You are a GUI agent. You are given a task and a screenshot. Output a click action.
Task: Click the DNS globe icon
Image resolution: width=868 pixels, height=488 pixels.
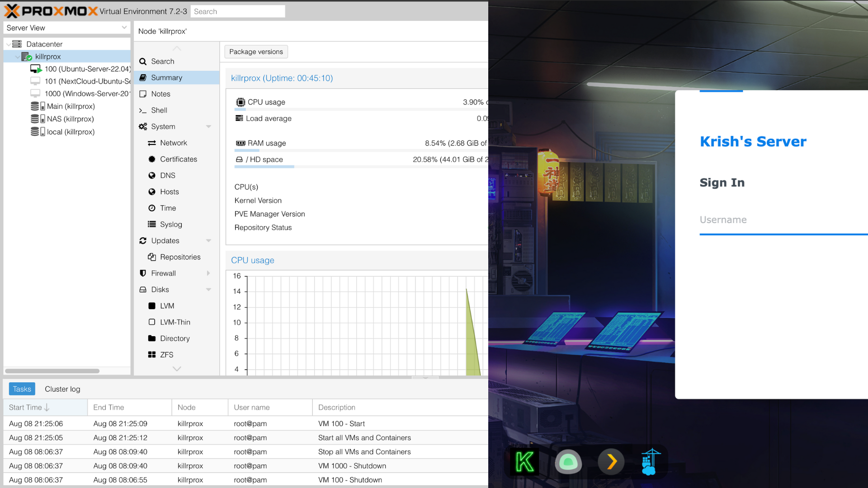[x=152, y=175]
